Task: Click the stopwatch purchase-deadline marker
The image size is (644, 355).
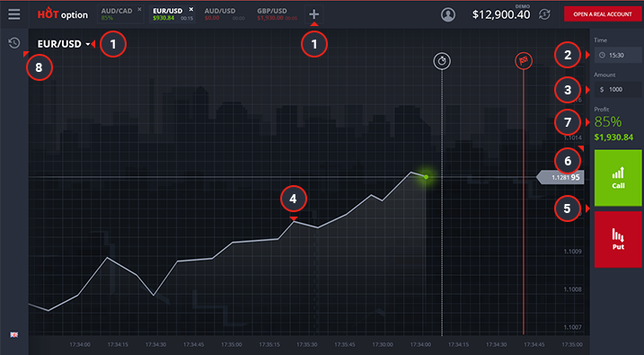Action: (x=442, y=61)
